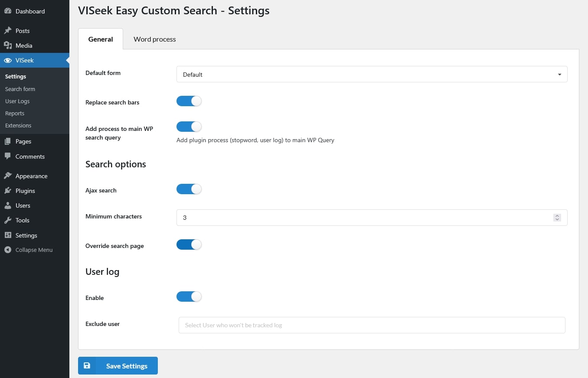Click the Plugins plug icon
This screenshot has height=378, width=588.
tap(8, 191)
